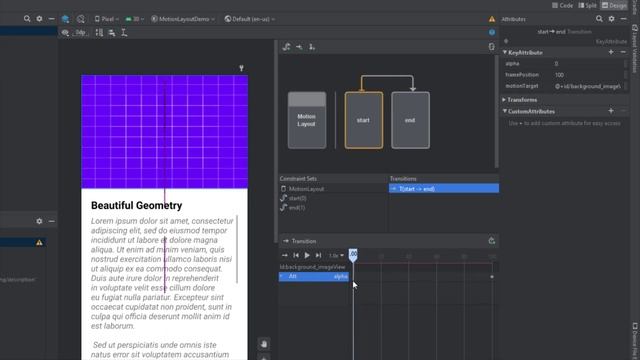Select MotionLayout in Constraint Sets list
Image resolution: width=640 pixels, height=360 pixels.
pos(333,189)
